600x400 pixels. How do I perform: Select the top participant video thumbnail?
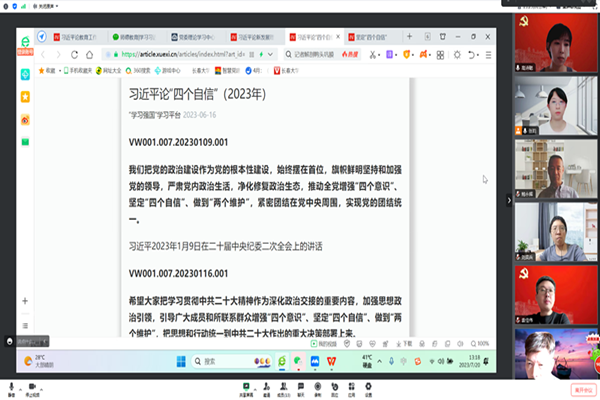[x=555, y=39]
